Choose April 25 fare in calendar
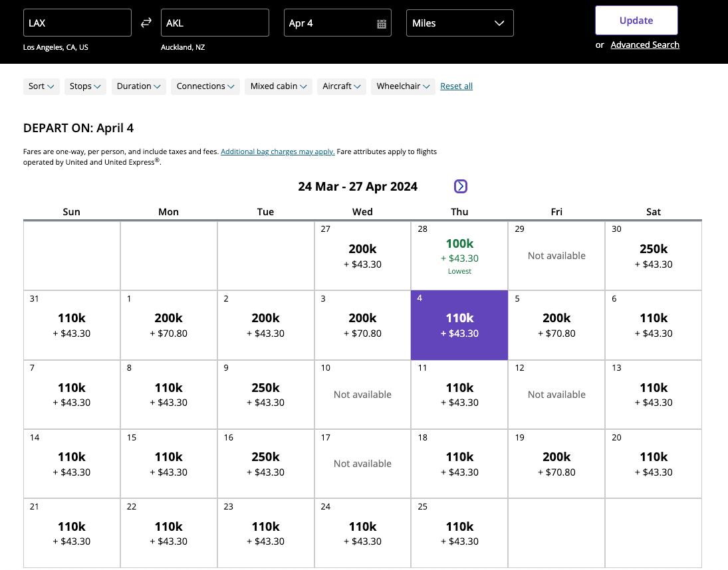The height and width of the screenshot is (570, 728). click(x=459, y=533)
